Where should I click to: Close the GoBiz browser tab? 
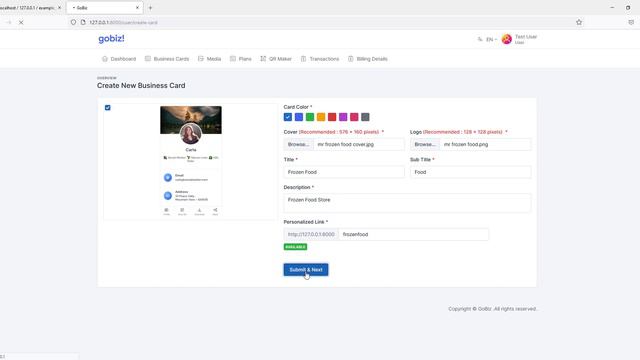[137, 8]
